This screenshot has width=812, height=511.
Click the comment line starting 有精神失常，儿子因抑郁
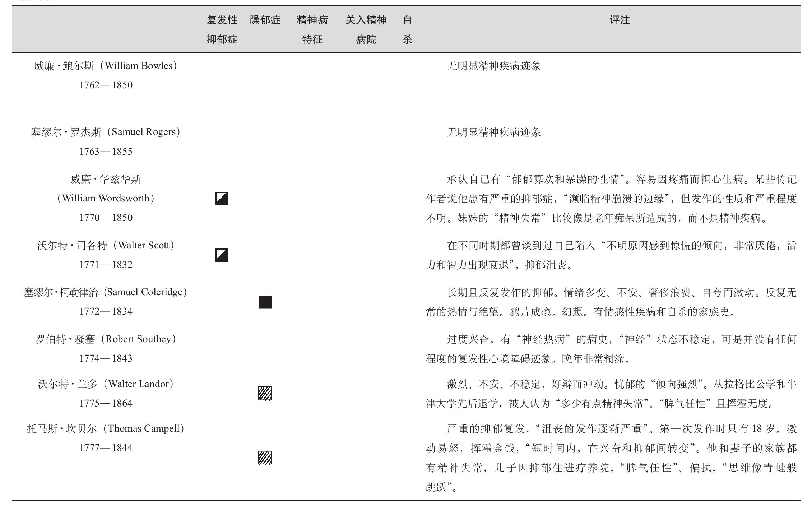(611, 468)
